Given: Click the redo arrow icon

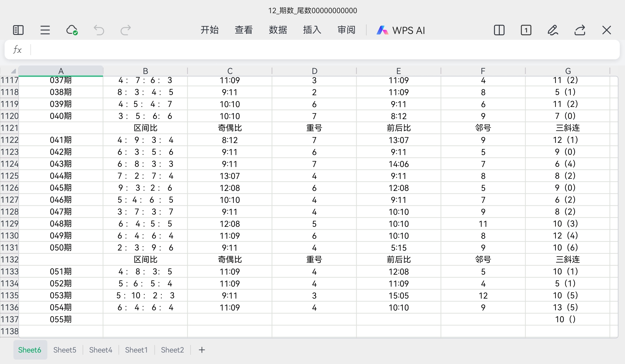Looking at the screenshot, I should click(125, 30).
